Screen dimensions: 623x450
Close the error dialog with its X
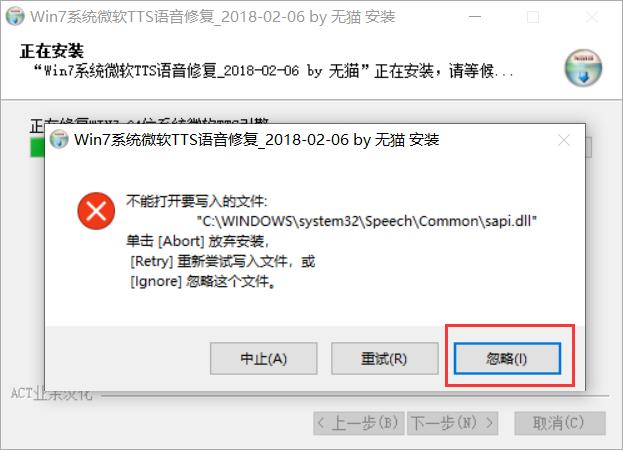(x=564, y=140)
